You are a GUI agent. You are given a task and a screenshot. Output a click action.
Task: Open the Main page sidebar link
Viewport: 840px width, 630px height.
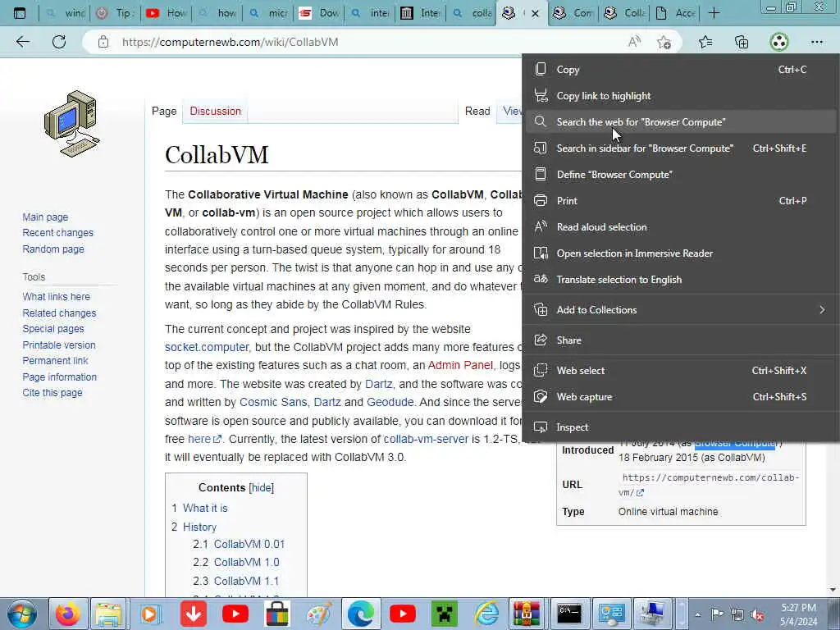[x=45, y=217]
